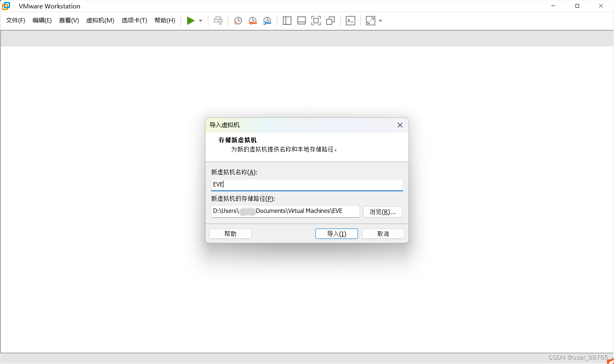The width and height of the screenshot is (614, 364).
Task: Click the 帮助 button in the dialog
Action: (x=230, y=234)
